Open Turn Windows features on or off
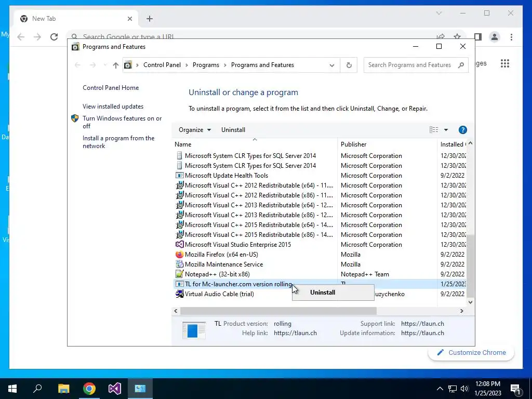 tap(122, 122)
